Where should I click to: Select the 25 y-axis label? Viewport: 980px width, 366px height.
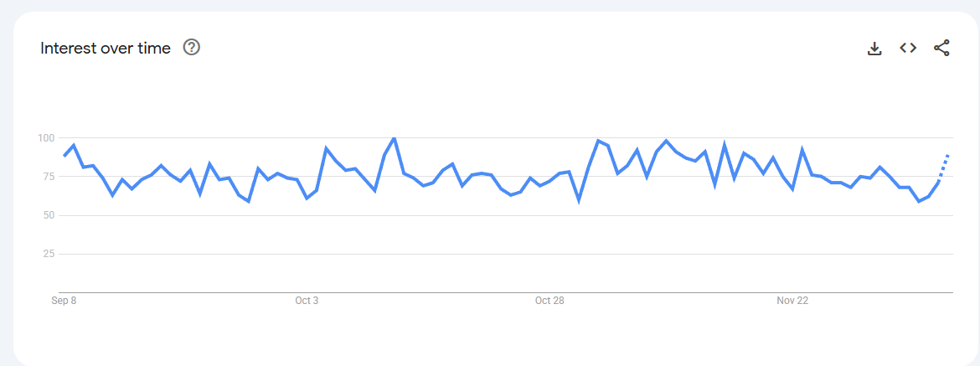(x=47, y=254)
